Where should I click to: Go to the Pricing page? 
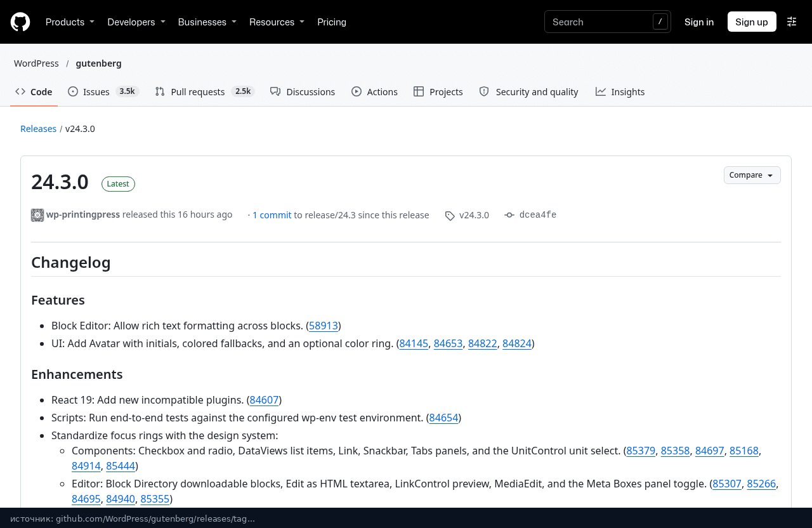332,22
